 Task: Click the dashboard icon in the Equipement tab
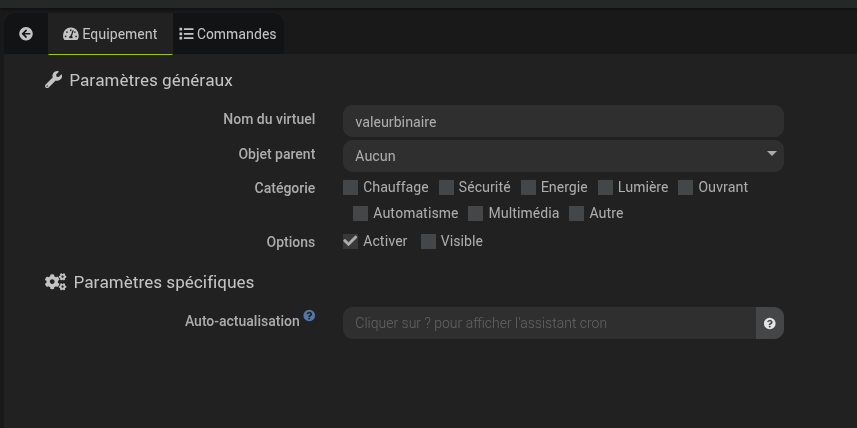pyautogui.click(x=70, y=34)
